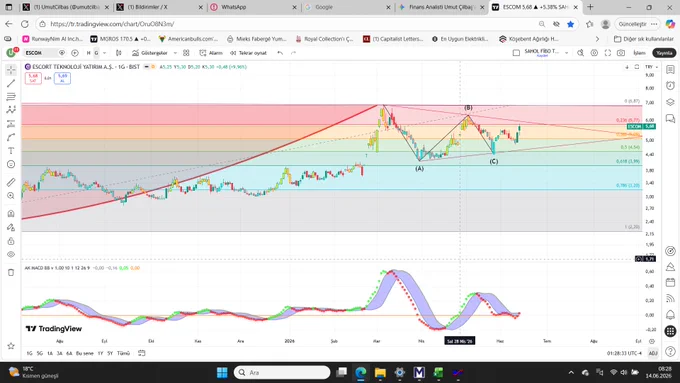Open chart settings gear in top toolbar
Viewport: 680px width, 383px height.
(594, 53)
